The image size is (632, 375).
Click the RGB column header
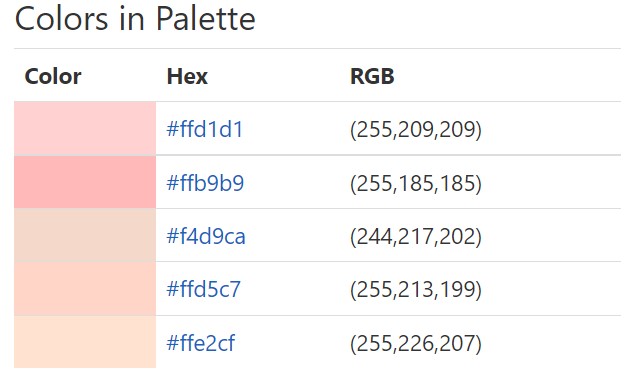coord(372,76)
